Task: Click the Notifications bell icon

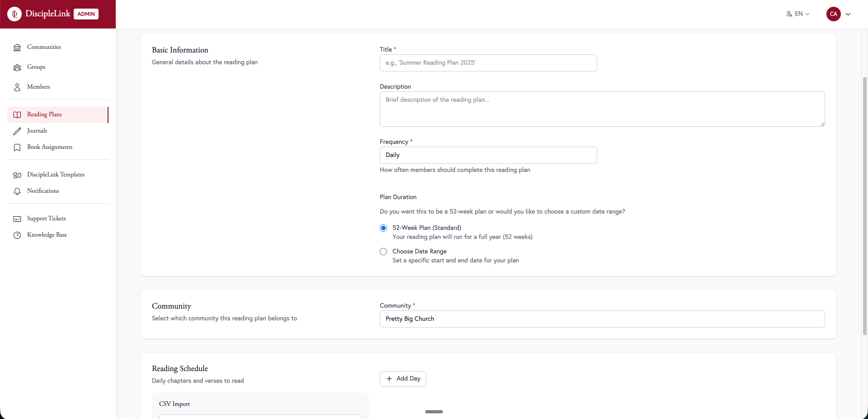Action: point(17,191)
